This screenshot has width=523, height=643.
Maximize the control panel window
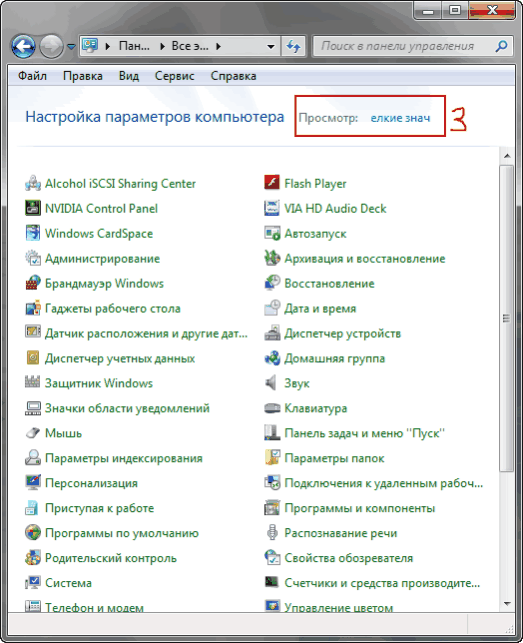click(x=454, y=11)
